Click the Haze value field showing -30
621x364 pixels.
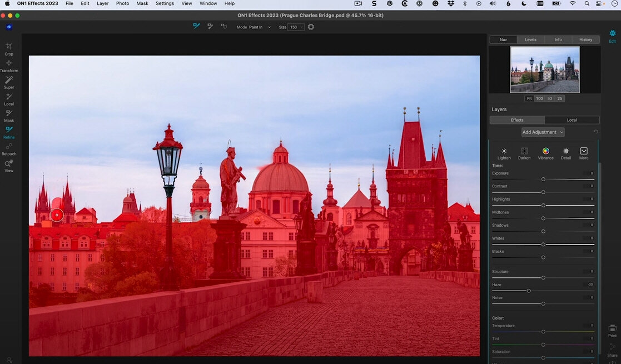[590, 285]
